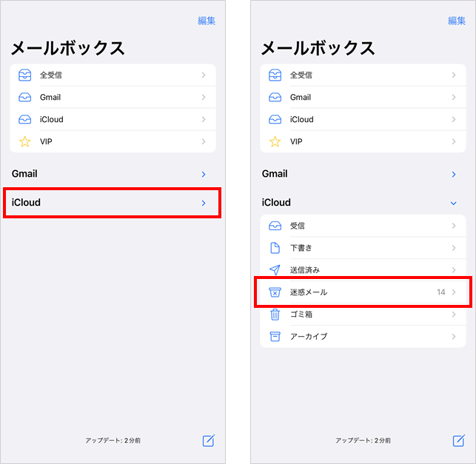Tap the アーカイブ archive box icon
The width and height of the screenshot is (476, 464).
tap(275, 337)
